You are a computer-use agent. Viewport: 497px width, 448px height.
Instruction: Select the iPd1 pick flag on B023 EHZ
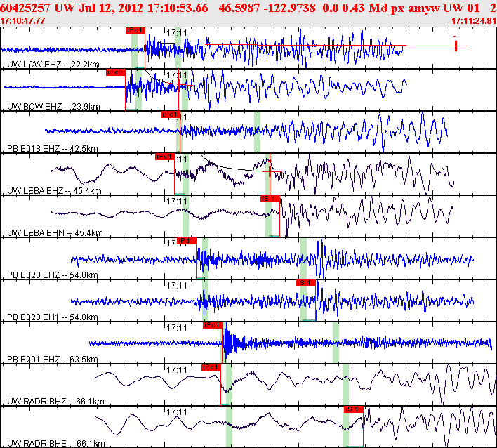(187, 241)
